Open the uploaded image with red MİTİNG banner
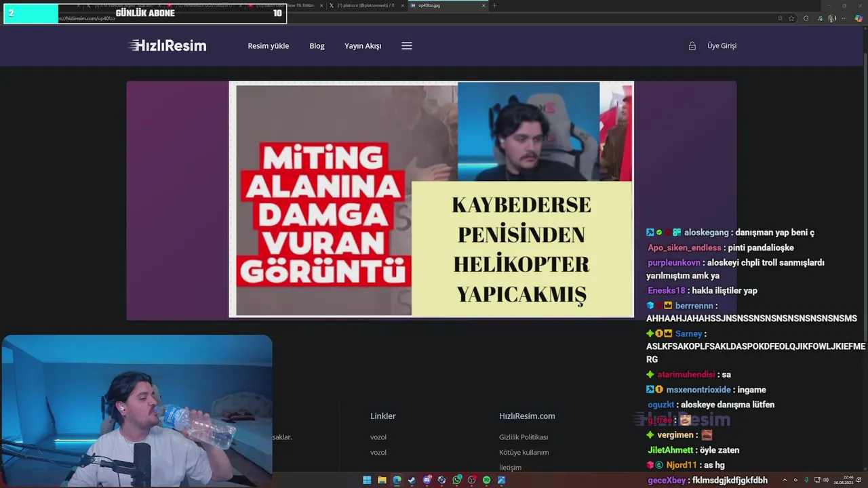 coord(431,199)
